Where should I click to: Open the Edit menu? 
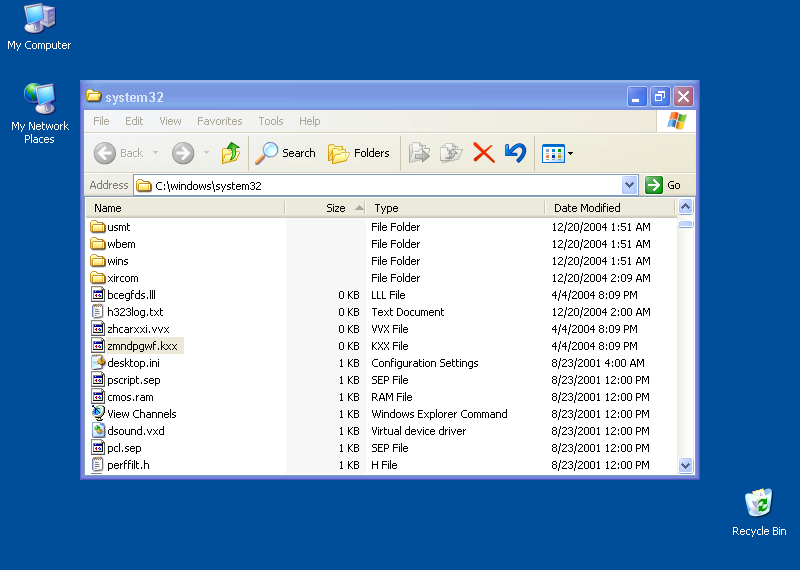[x=134, y=121]
